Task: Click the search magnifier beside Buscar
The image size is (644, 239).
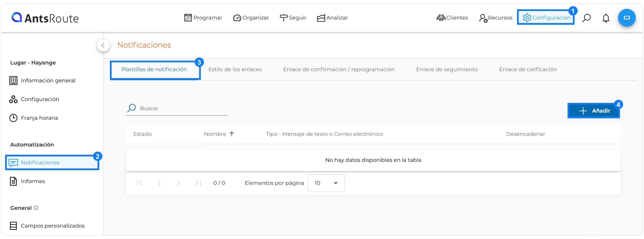Action: [x=132, y=108]
